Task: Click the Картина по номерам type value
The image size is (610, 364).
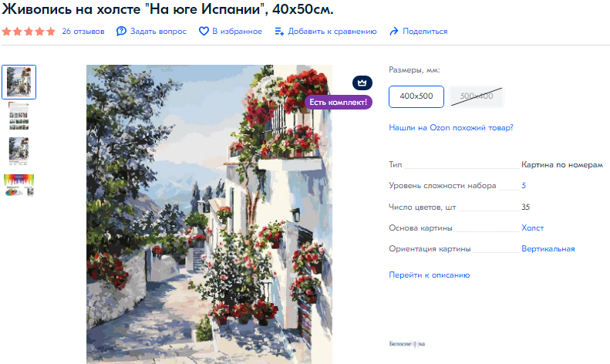Action: click(561, 165)
